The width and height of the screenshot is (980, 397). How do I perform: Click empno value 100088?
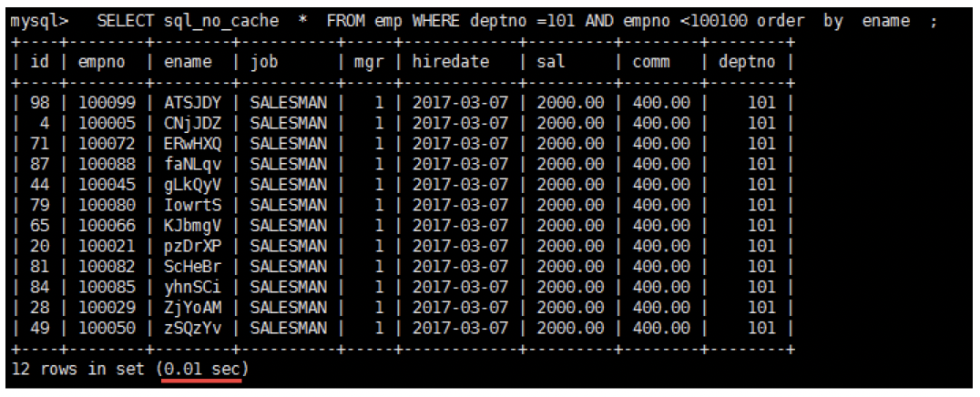(x=107, y=165)
